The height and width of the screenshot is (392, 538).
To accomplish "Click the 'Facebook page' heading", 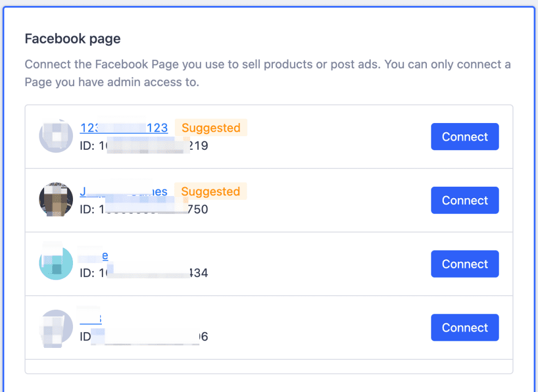I will [73, 39].
